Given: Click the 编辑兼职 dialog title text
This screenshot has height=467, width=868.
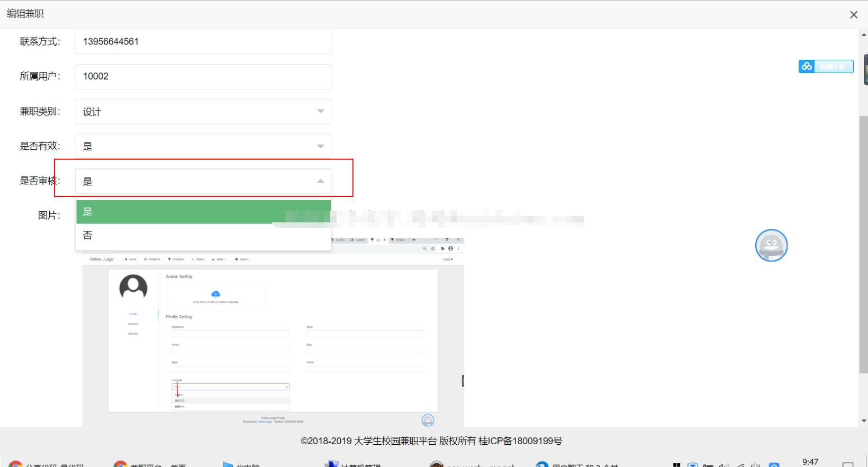Looking at the screenshot, I should click(x=25, y=14).
